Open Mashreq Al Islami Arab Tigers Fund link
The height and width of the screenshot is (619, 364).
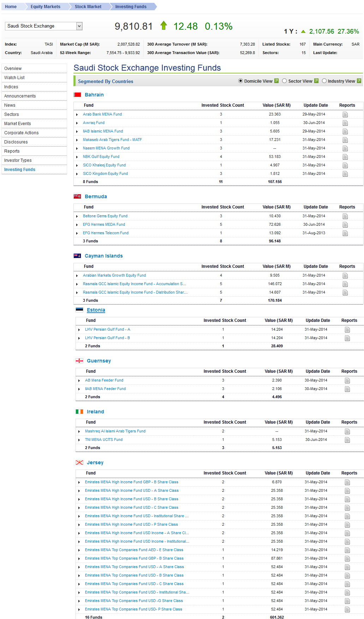[115, 431]
